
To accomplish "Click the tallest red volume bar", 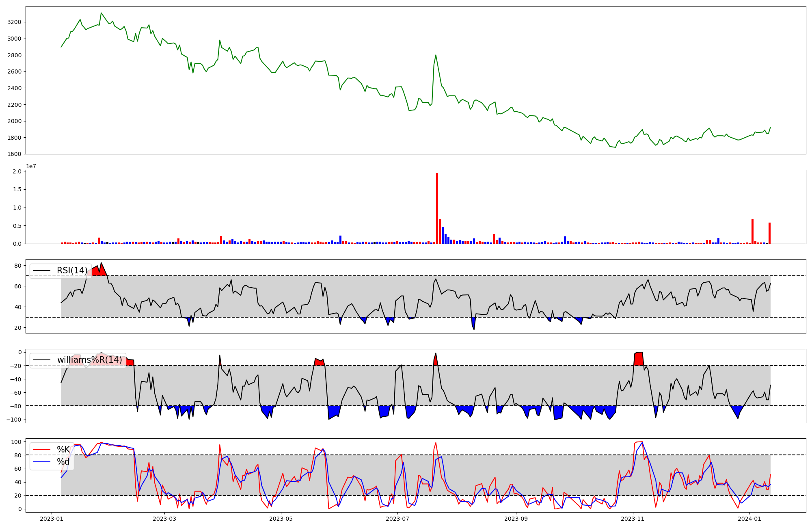I will (437, 208).
